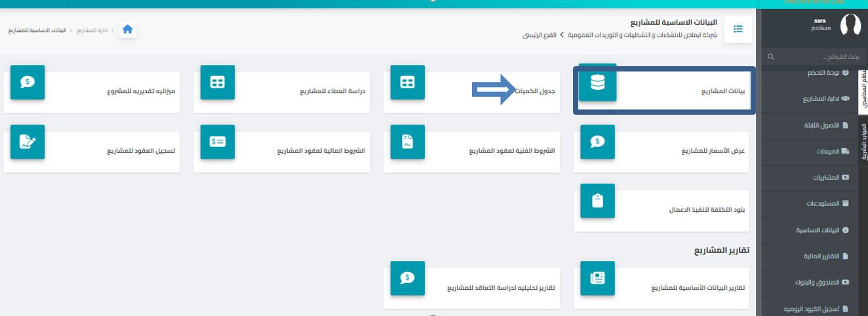Viewport: 868px width, 316px height.
Task: Click the الشروط المالية لعقود المشاريع icon
Action: [x=217, y=142]
